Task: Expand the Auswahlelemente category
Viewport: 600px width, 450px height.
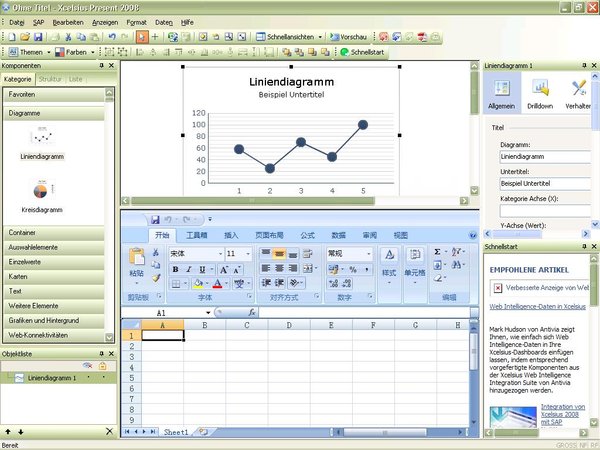Action: pos(54,248)
